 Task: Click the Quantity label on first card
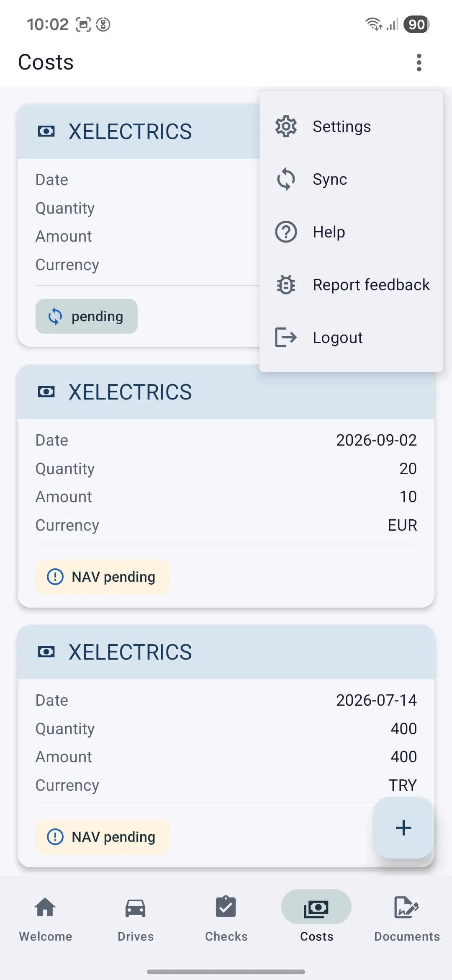[65, 208]
